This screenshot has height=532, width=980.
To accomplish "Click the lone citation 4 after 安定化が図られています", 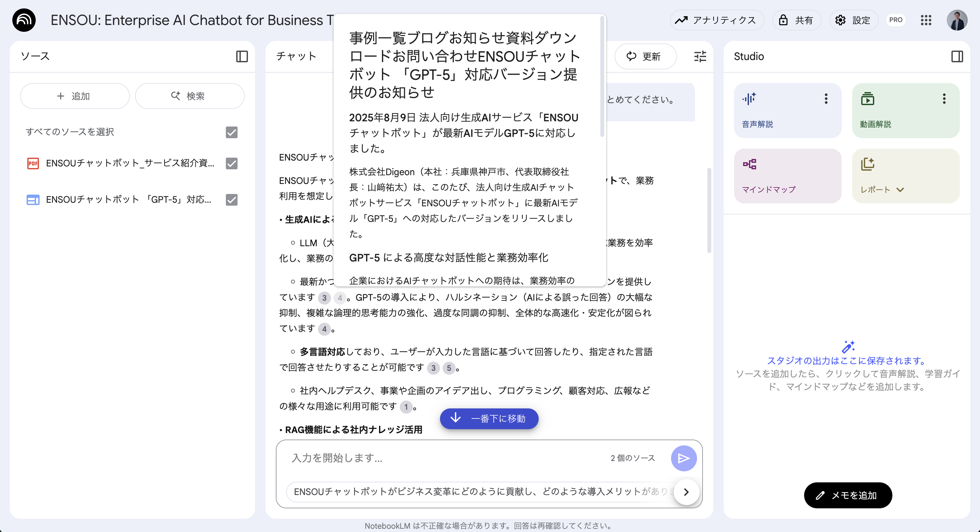I will 324,329.
